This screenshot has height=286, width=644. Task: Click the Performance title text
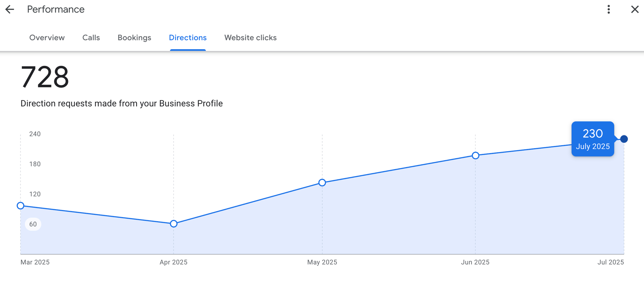pyautogui.click(x=56, y=10)
